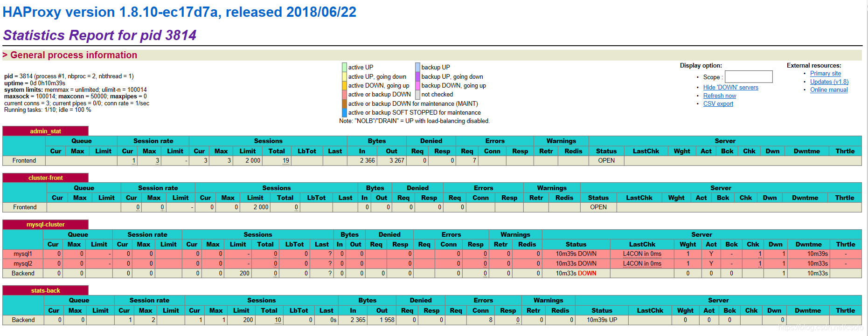Click the active UP, going down swatch
868x336 pixels.
point(344,76)
